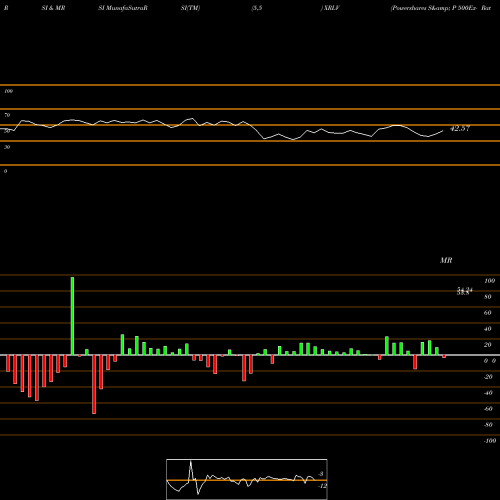
Task: Click the 20 label on the MR axis
Action: 488,345
